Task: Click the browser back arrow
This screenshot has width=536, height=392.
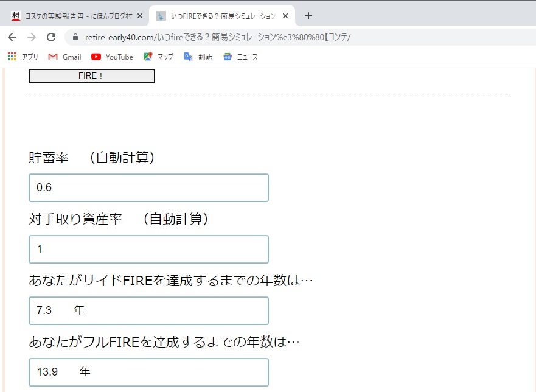Action: 12,37
